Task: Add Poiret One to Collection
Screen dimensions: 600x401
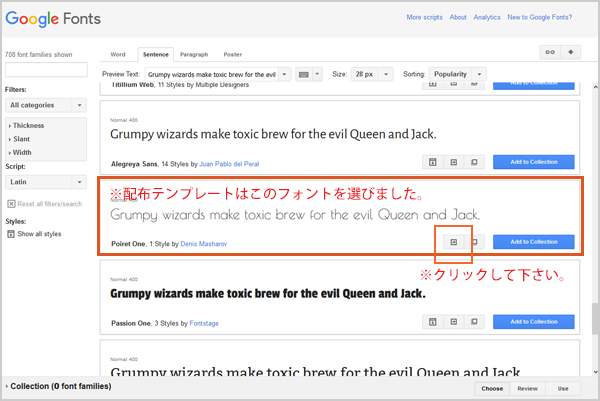Action: [534, 242]
